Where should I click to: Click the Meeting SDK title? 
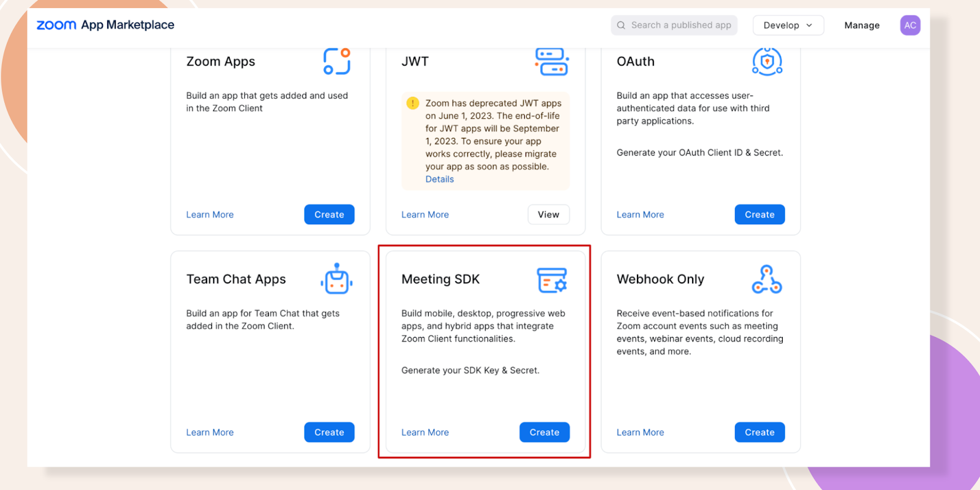pos(440,279)
